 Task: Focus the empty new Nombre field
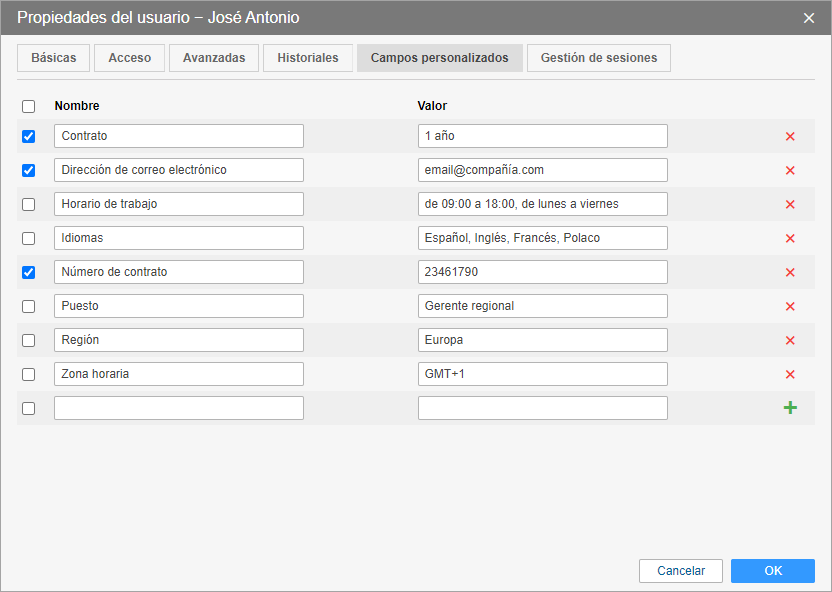click(x=178, y=408)
